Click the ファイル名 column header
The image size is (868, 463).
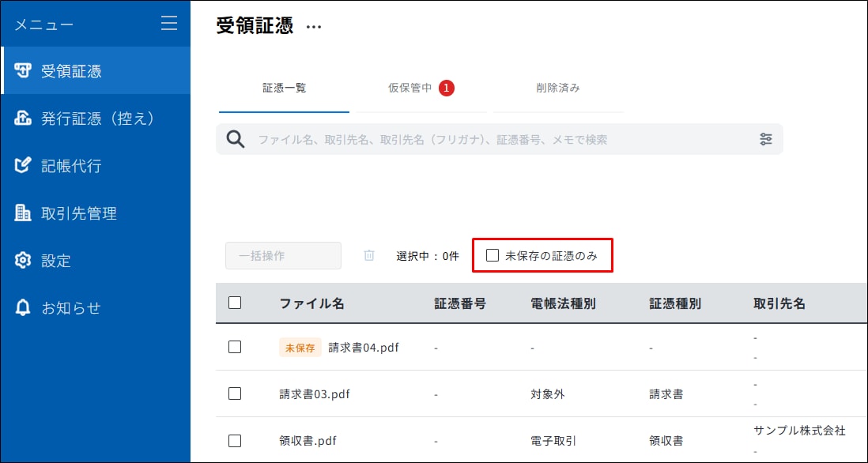[311, 303]
